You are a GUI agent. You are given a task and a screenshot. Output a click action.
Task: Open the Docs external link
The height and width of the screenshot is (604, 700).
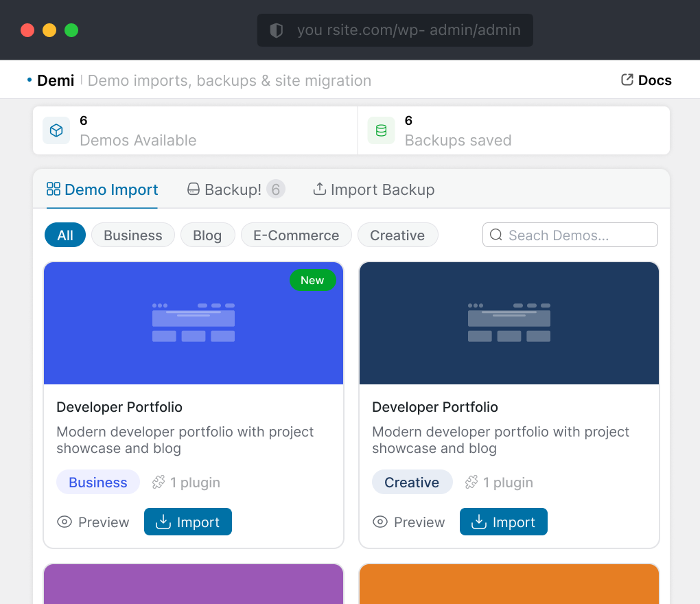click(x=646, y=80)
